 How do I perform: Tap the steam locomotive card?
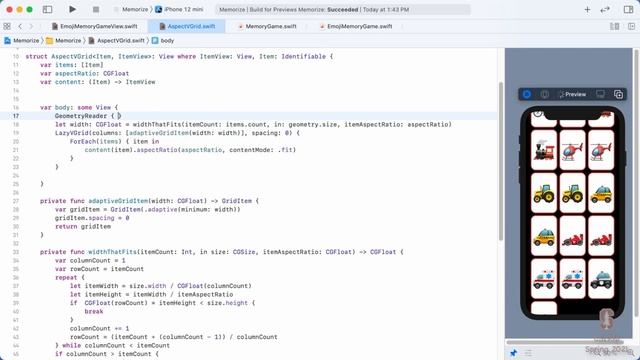click(544, 150)
